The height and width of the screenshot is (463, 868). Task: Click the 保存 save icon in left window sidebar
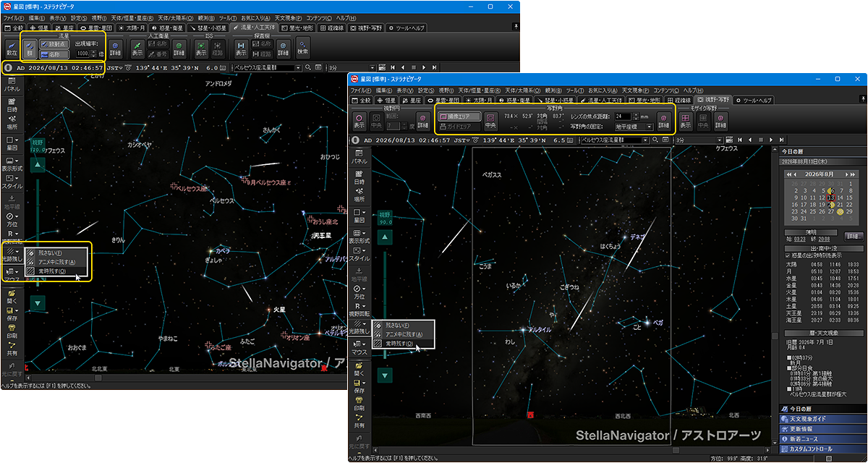point(12,315)
